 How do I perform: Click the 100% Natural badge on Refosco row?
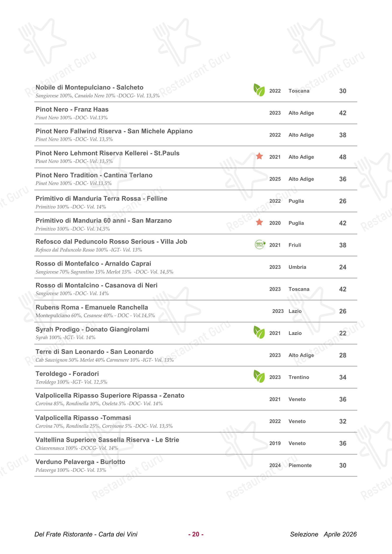click(260, 245)
